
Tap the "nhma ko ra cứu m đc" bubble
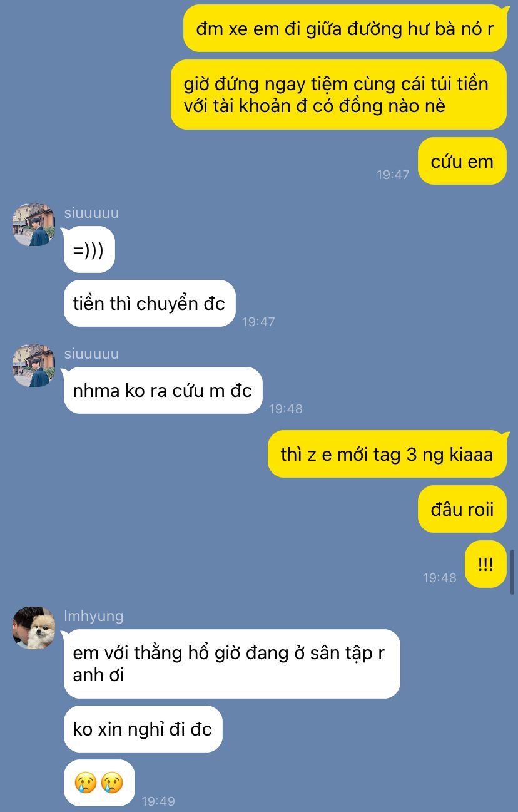coord(163,391)
